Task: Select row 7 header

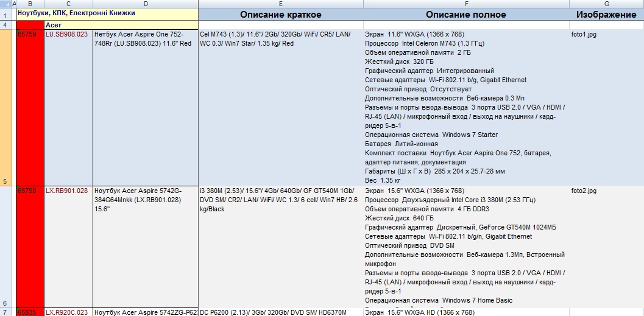Action: [5, 312]
